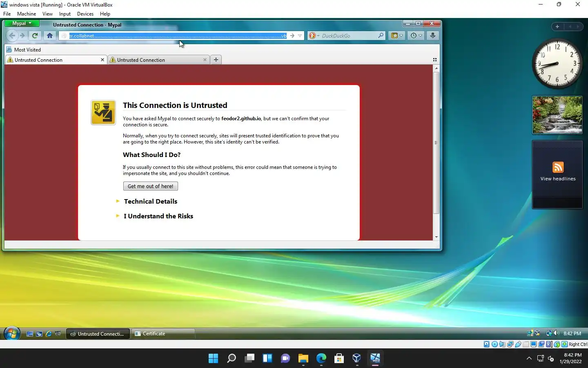Image resolution: width=588 pixels, height=368 pixels.
Task: Open Windows 11 taskbar search
Action: [x=231, y=359]
